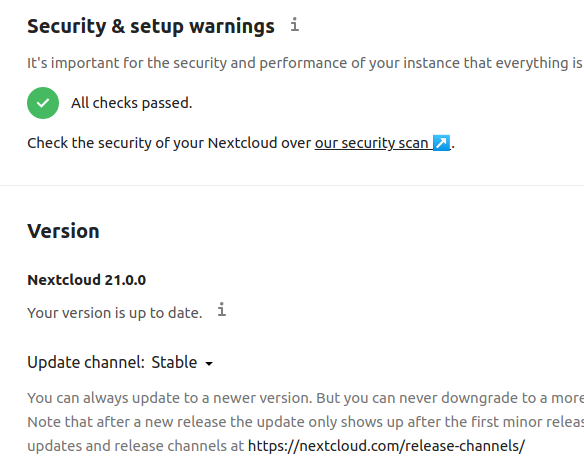Click the info icon next to version status

[222, 310]
